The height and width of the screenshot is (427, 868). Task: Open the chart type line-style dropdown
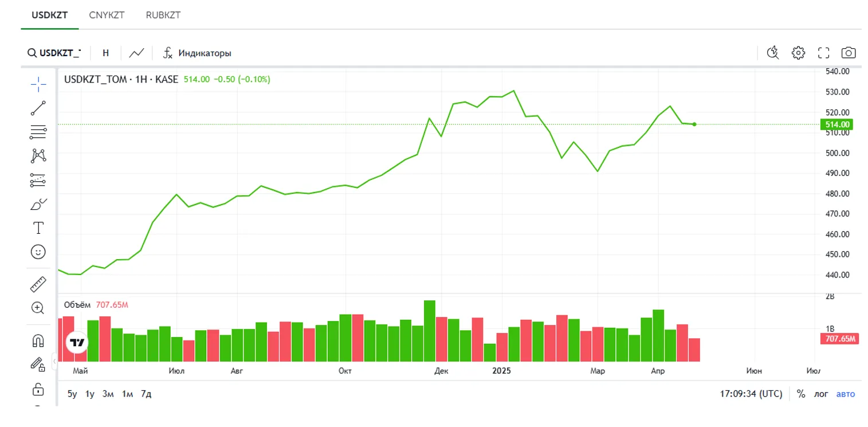coord(136,53)
